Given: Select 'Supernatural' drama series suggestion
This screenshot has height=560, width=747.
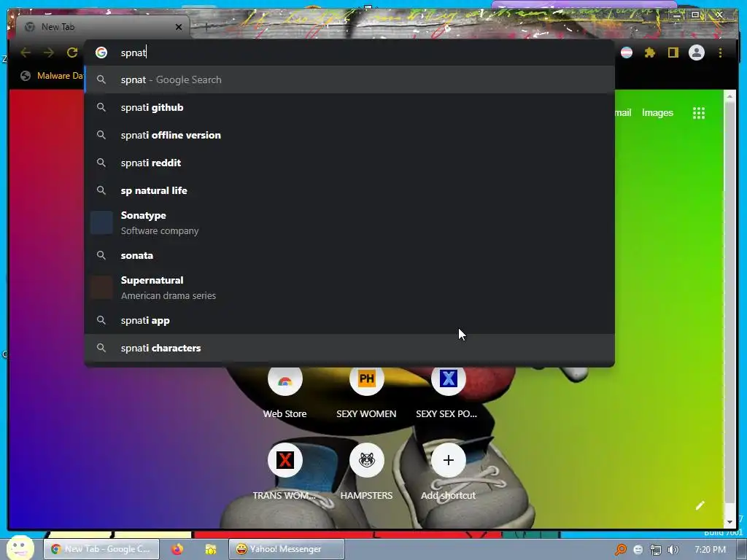Looking at the screenshot, I should click(x=349, y=287).
